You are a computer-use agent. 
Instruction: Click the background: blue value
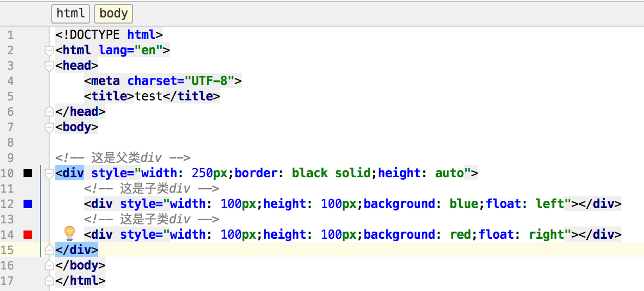pos(421,204)
